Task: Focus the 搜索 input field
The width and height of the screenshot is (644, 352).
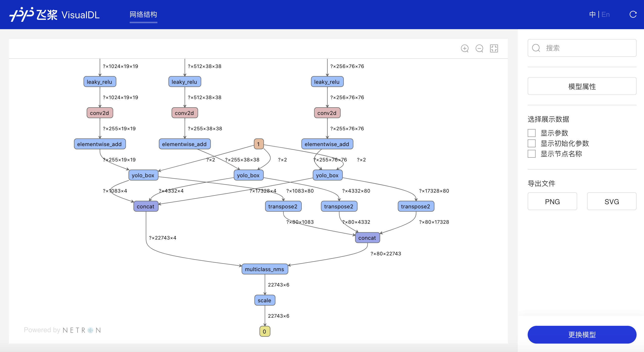Action: tap(582, 48)
